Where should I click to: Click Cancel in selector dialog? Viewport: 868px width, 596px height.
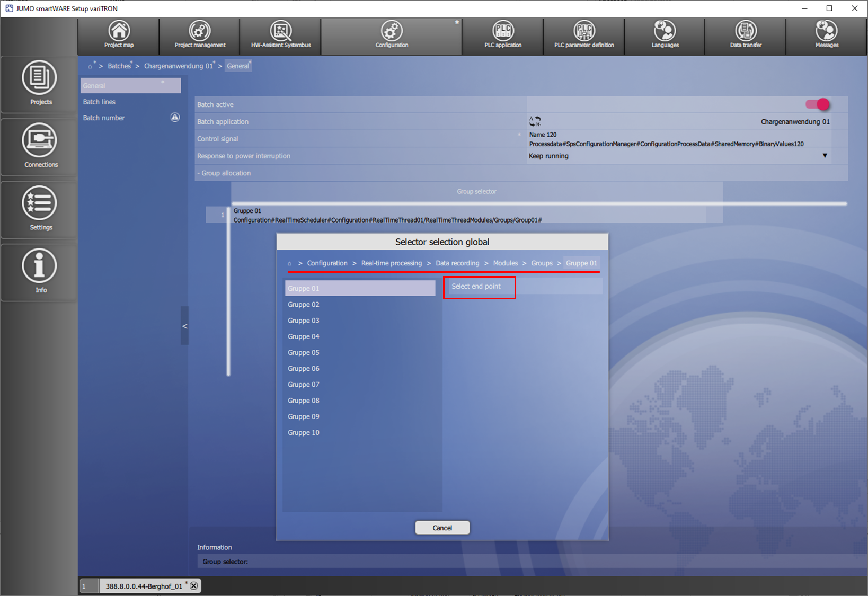point(442,528)
